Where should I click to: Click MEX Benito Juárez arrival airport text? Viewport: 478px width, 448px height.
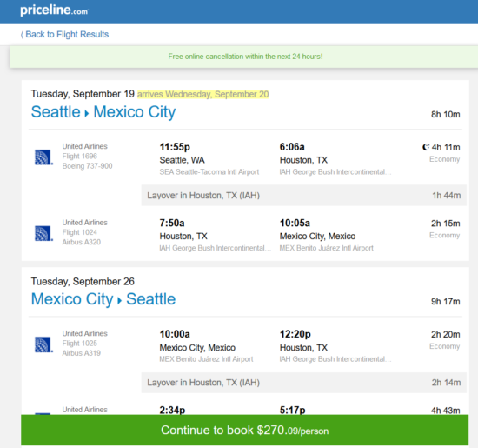pyautogui.click(x=326, y=248)
